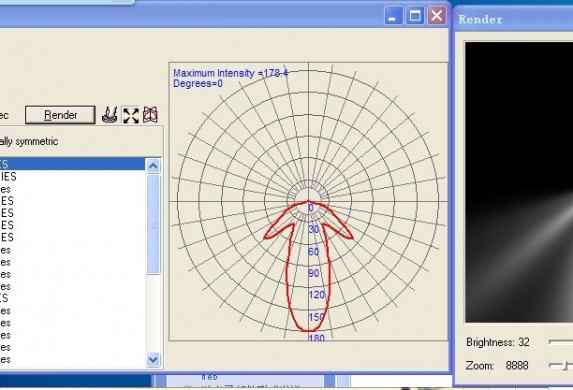Viewport: 573px width, 390px height.
Task: Click the rendered light preview image
Action: click(519, 182)
